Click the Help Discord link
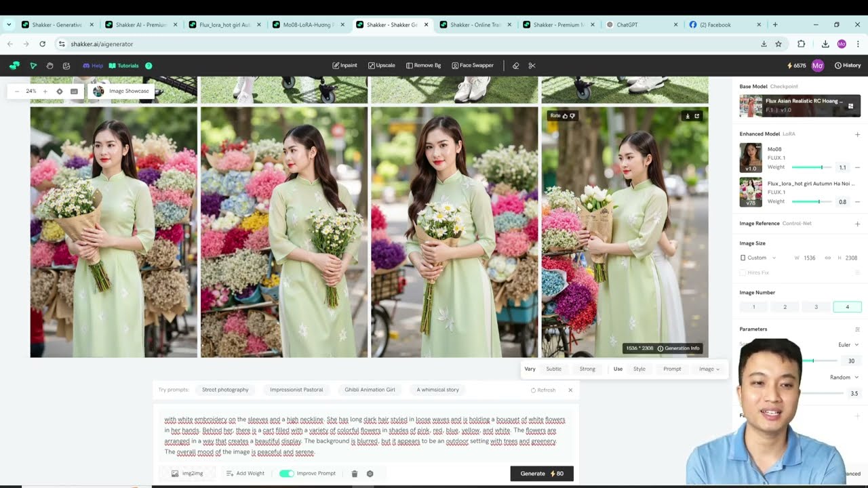Viewport: 868px width, 488px height. pos(93,66)
